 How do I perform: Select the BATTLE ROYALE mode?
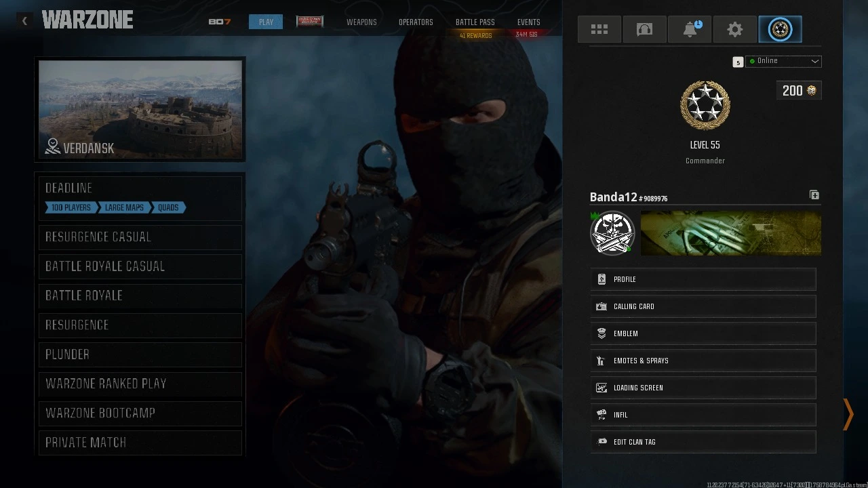(140, 296)
